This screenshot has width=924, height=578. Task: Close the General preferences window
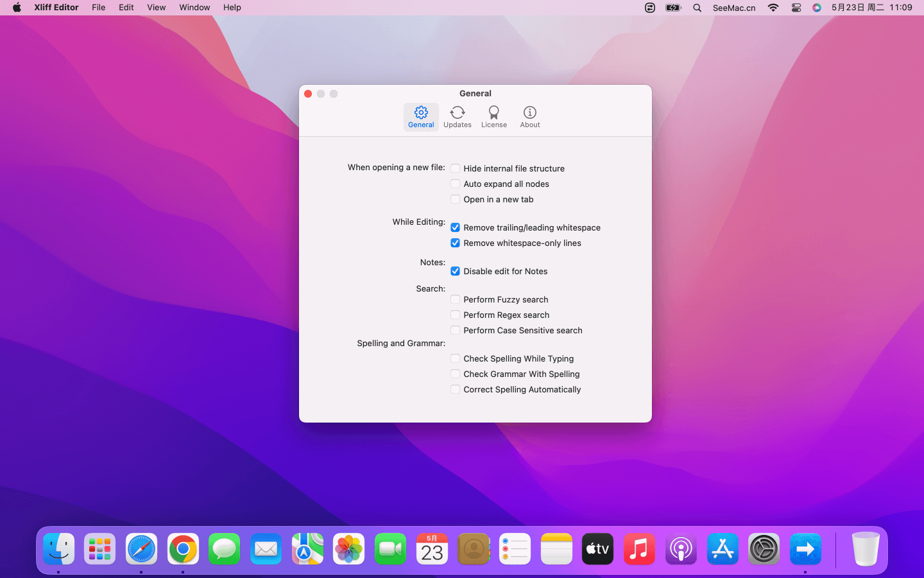[308, 94]
